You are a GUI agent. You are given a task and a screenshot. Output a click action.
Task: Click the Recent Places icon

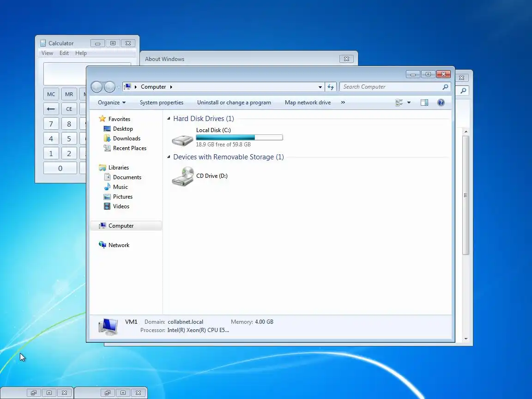click(x=107, y=148)
